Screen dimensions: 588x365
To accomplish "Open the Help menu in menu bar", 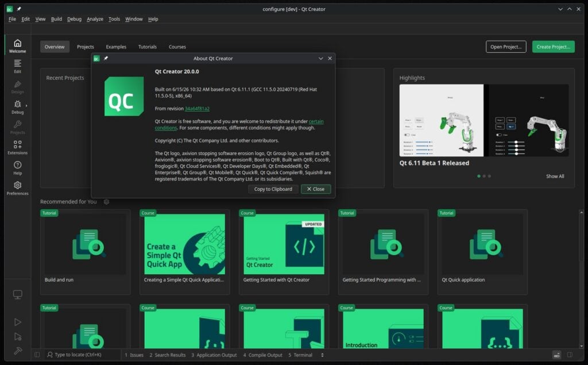I will coord(153,19).
